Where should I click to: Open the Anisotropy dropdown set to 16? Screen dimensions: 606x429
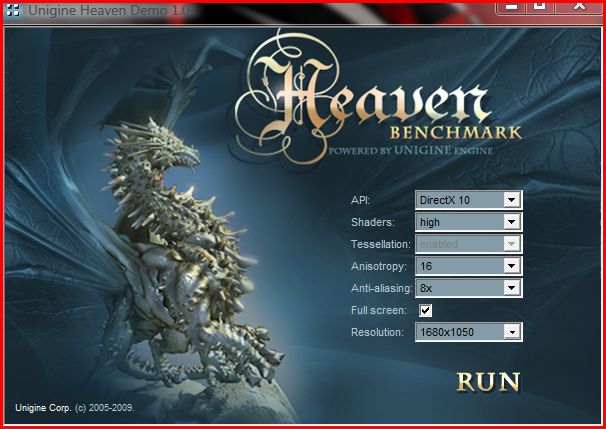point(469,266)
